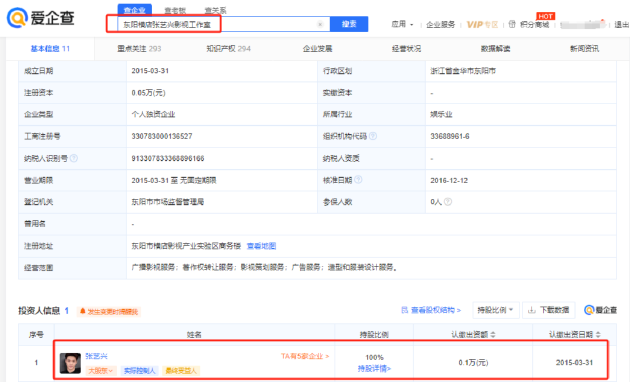The height and width of the screenshot is (382, 630).
Task: Clear the search box with the x icon
Action: click(x=320, y=24)
